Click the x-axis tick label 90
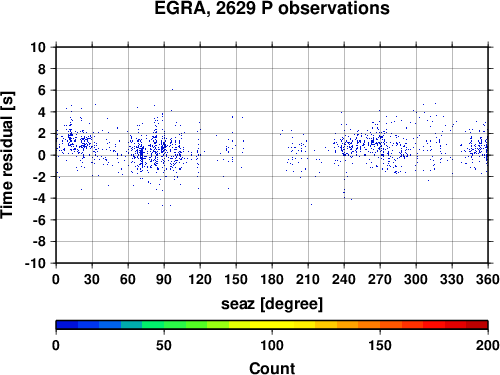 (164, 279)
